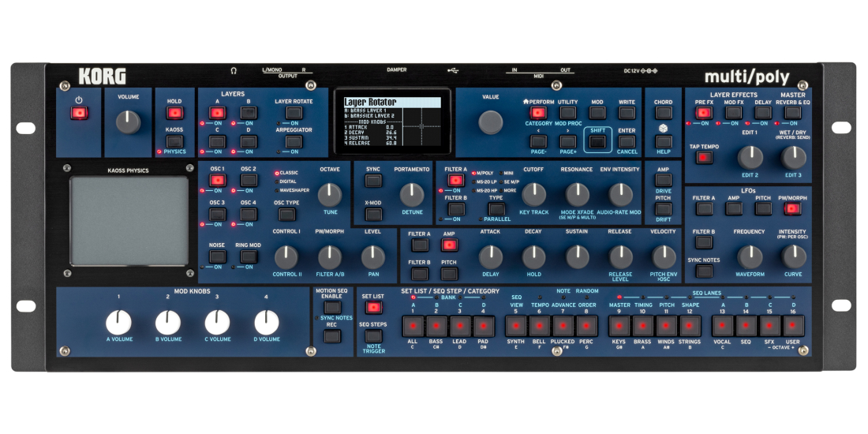Enable the X-MOD button
Screen dimensions: 868x434
click(374, 214)
